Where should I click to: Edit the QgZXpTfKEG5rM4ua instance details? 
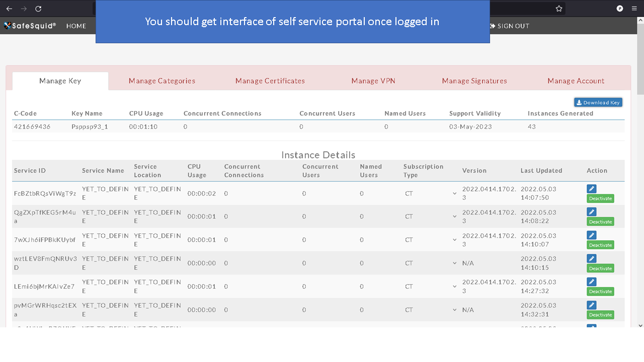click(591, 212)
